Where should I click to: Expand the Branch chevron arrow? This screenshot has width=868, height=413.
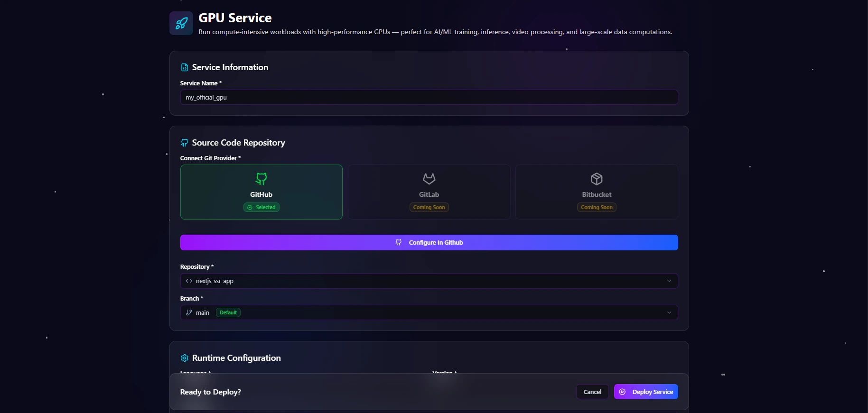click(669, 312)
